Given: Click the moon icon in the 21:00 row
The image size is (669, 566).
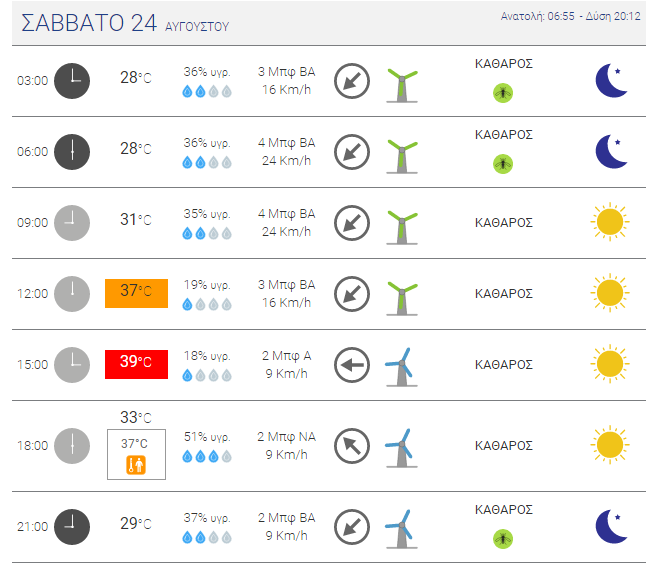Looking at the screenshot, I should pyautogui.click(x=611, y=527).
